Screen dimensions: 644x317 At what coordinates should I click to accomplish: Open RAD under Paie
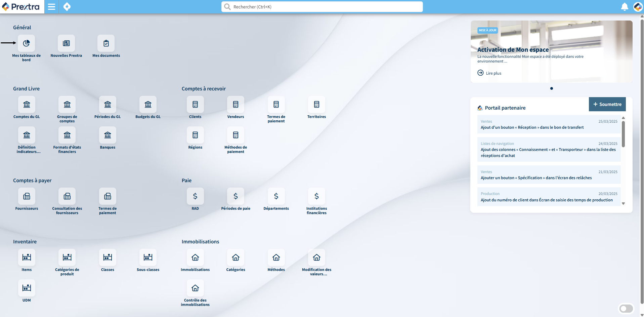[195, 196]
